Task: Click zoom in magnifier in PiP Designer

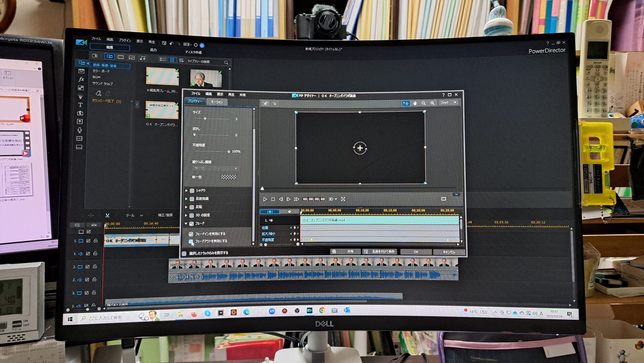Action: tap(432, 103)
